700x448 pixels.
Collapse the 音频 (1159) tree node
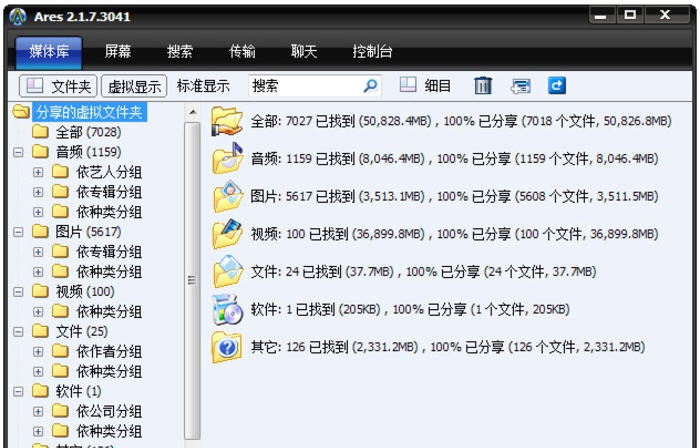pos(18,152)
